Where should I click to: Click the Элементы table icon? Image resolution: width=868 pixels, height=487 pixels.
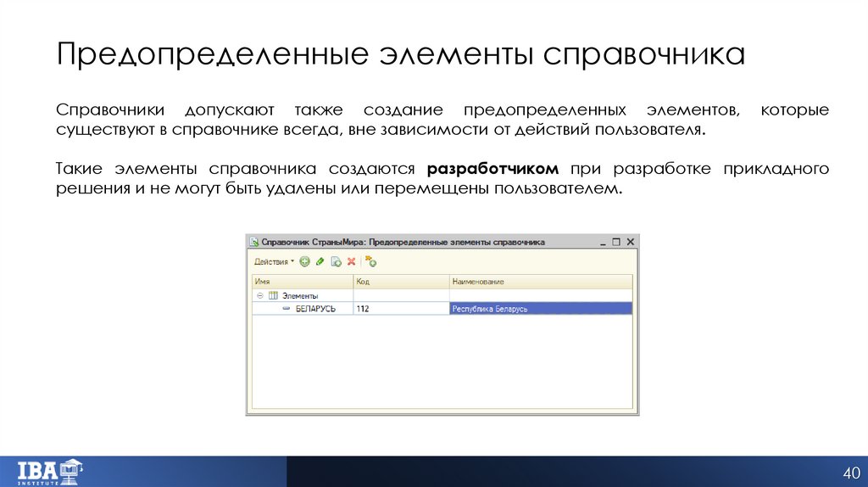[x=273, y=296]
